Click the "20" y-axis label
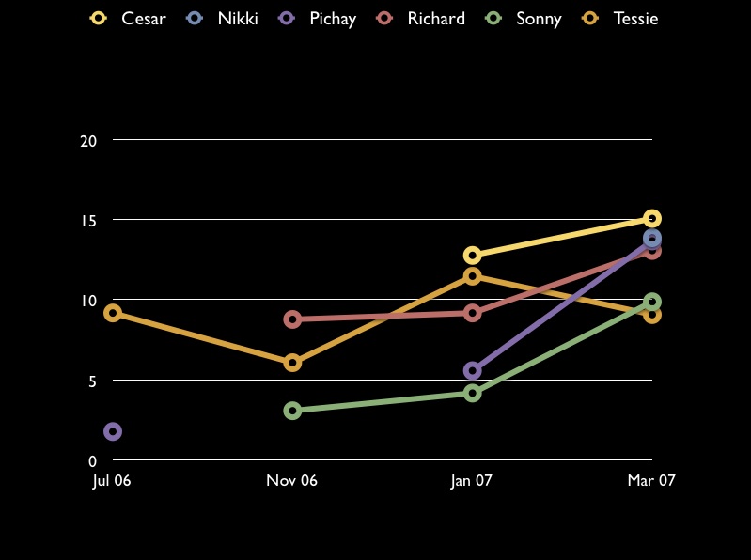The height and width of the screenshot is (560, 751). coord(89,141)
